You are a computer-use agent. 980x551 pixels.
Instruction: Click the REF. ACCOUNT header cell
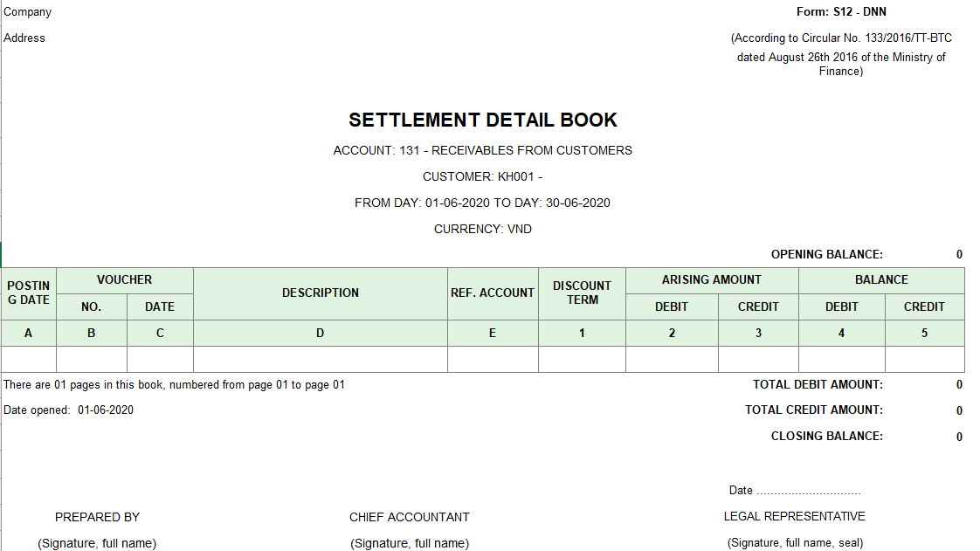(x=492, y=293)
